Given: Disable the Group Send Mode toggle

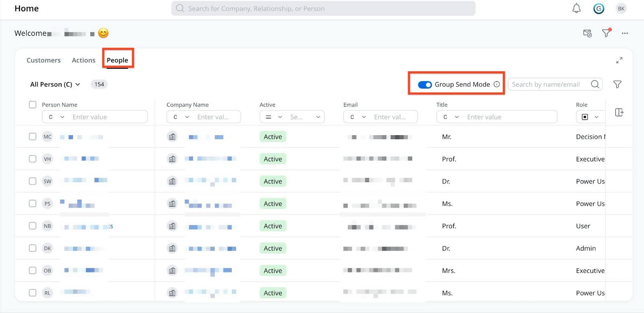Looking at the screenshot, I should (425, 84).
